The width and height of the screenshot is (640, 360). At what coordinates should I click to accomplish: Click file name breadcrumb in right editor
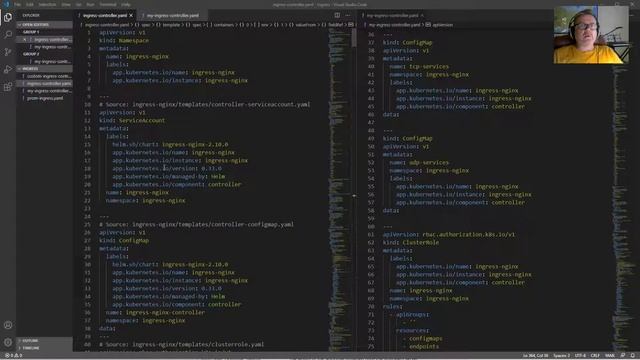(x=394, y=24)
